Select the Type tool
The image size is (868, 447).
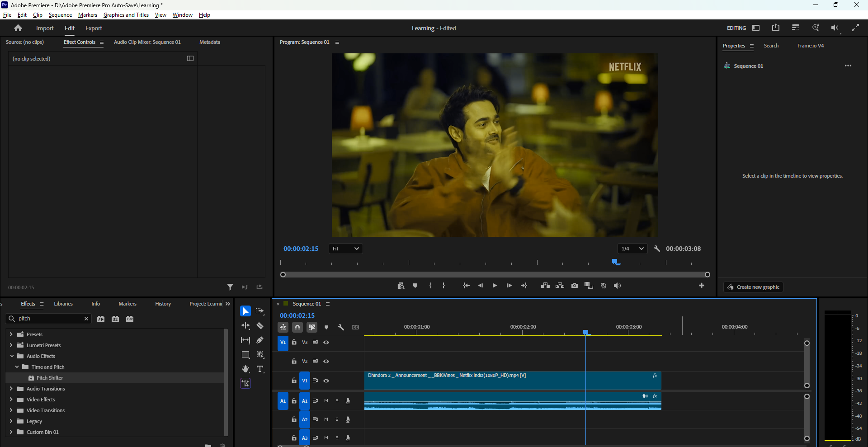260,369
